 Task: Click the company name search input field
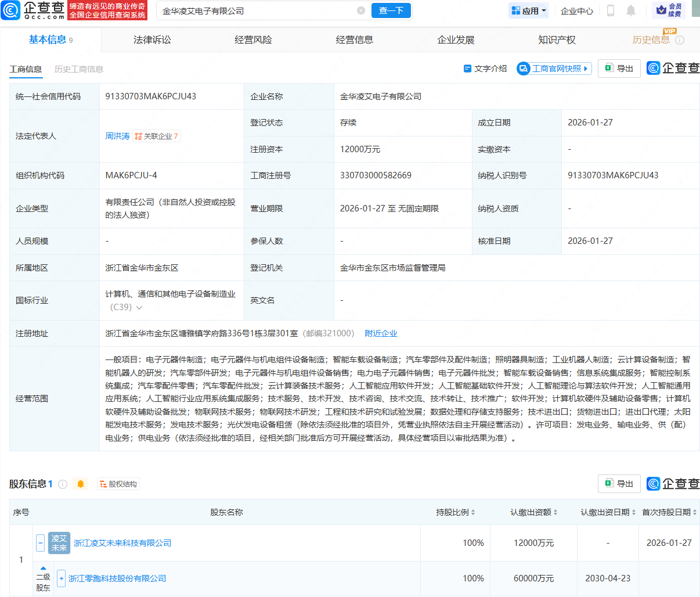255,10
